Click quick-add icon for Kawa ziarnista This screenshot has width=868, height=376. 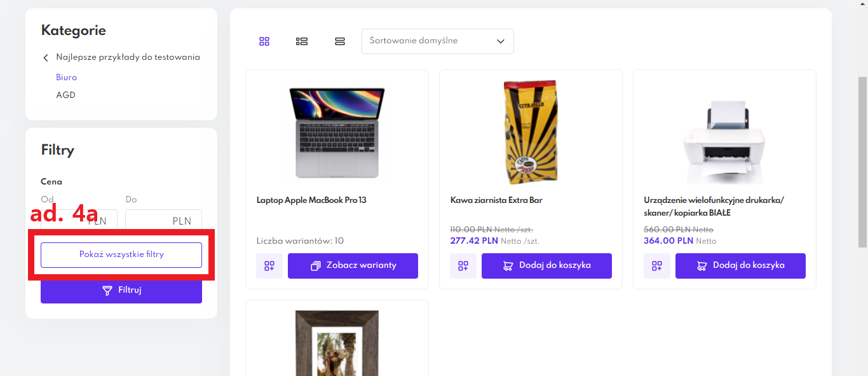[x=463, y=266]
